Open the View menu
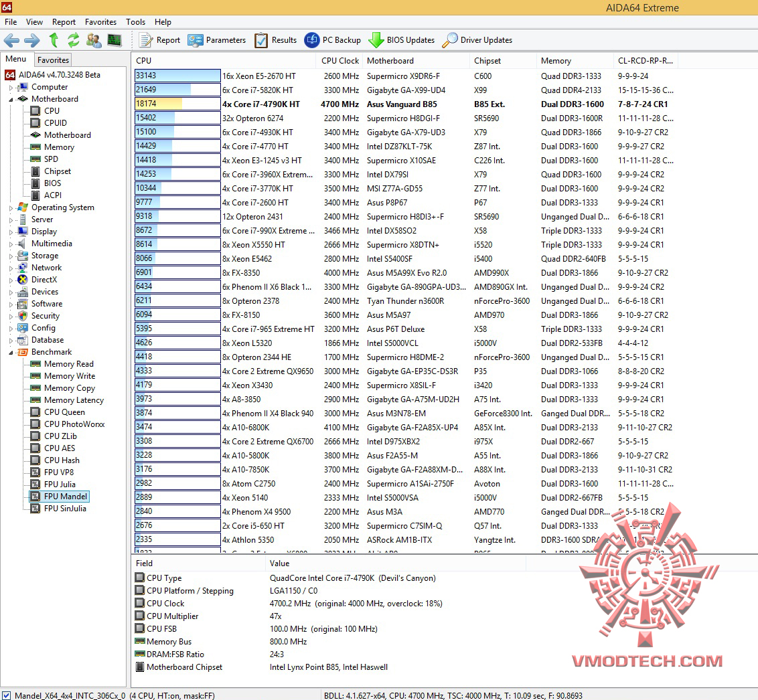Image resolution: width=758 pixels, height=700 pixels. [34, 21]
